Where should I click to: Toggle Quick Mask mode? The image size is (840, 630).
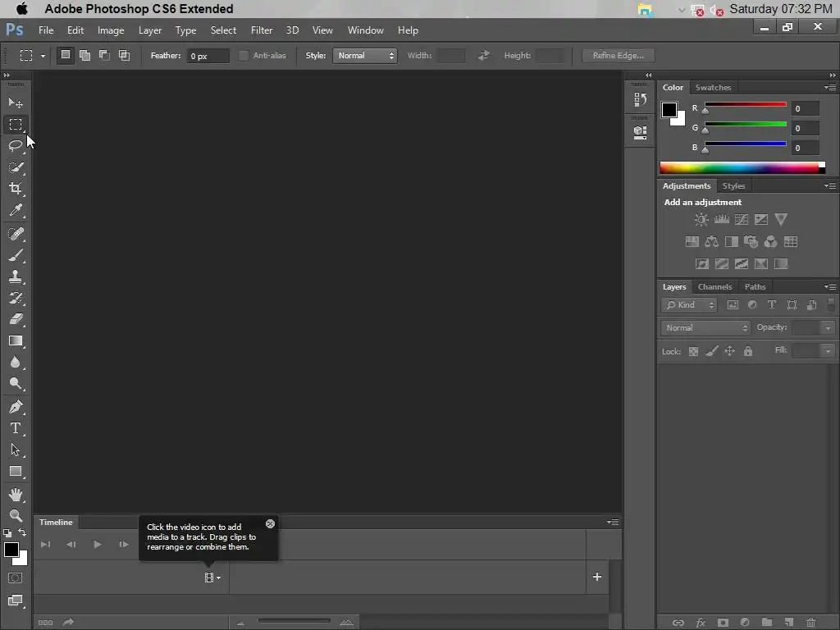click(x=15, y=578)
